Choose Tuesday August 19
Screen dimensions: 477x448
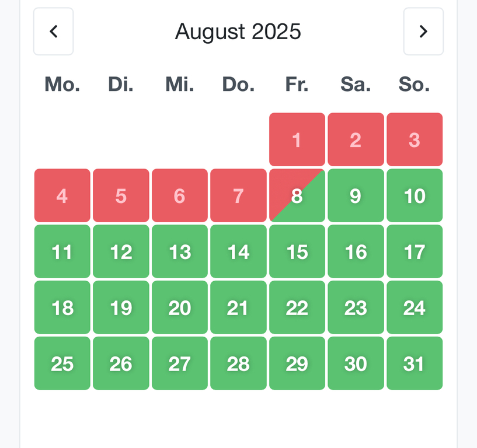tap(121, 307)
